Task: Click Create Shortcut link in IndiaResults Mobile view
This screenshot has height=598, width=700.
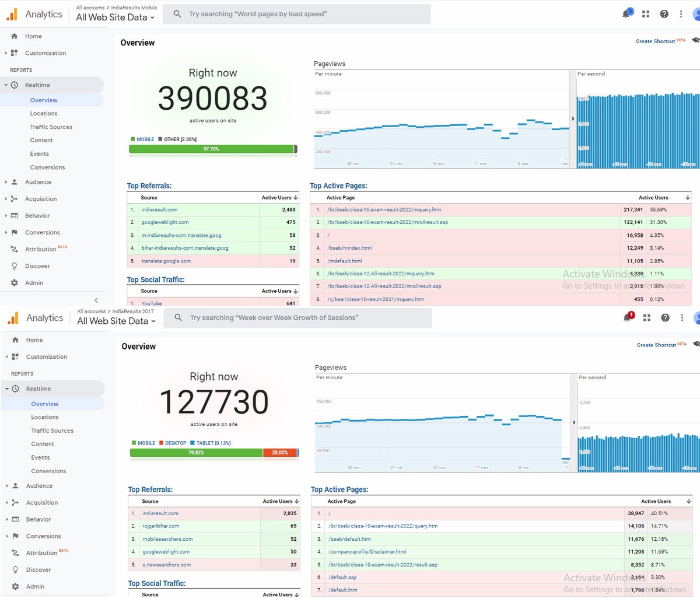Action: click(x=656, y=41)
